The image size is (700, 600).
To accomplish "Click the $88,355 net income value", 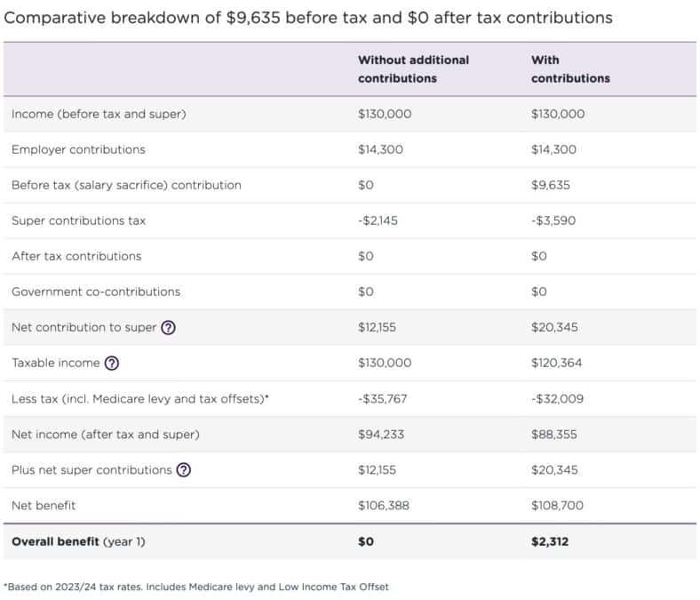I will 554,434.
